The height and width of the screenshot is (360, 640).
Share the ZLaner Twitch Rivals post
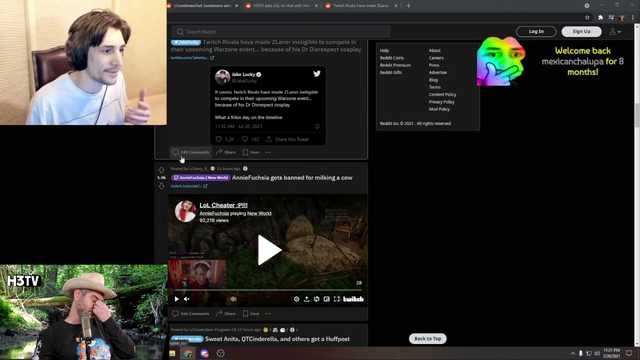(226, 152)
